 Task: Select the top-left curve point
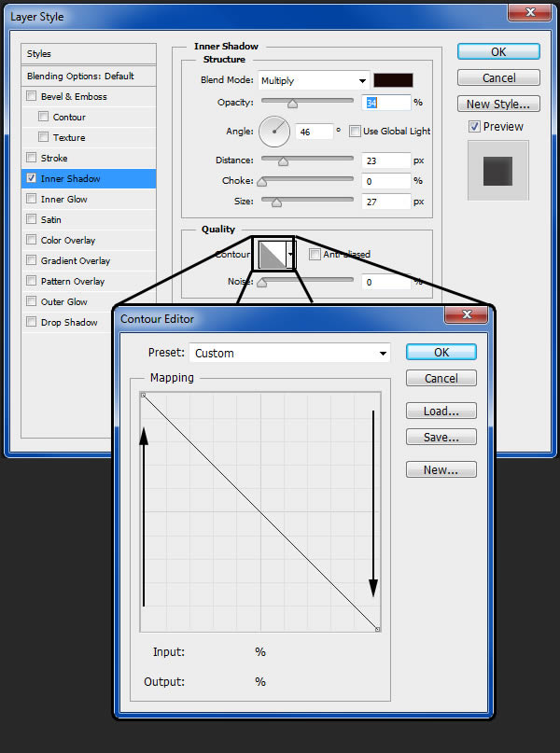(143, 396)
